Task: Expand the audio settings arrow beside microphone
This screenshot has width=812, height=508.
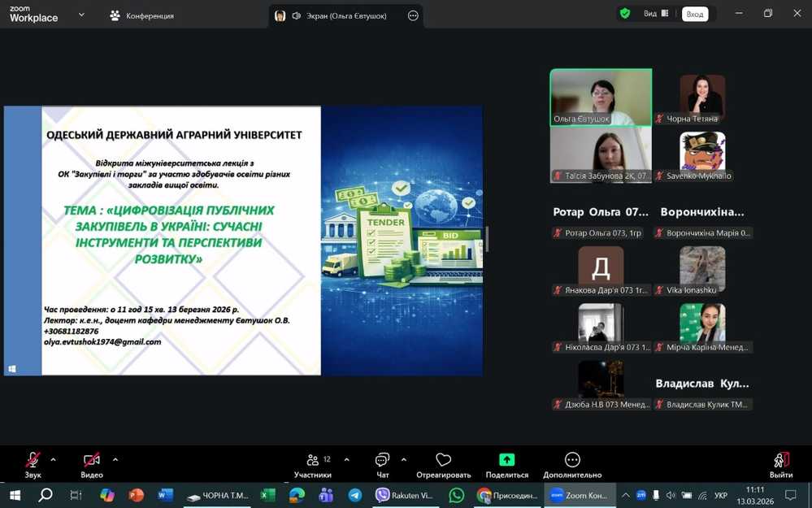Action: (x=54, y=459)
